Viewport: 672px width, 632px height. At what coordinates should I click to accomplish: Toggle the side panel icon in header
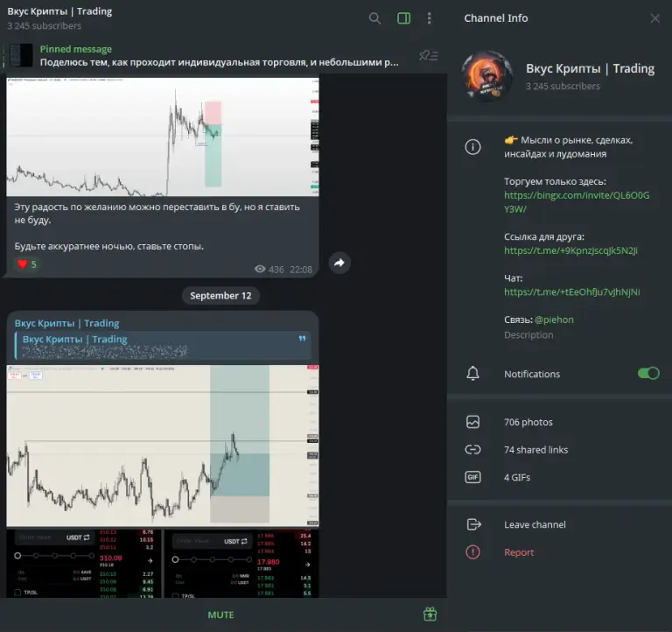coord(403,18)
